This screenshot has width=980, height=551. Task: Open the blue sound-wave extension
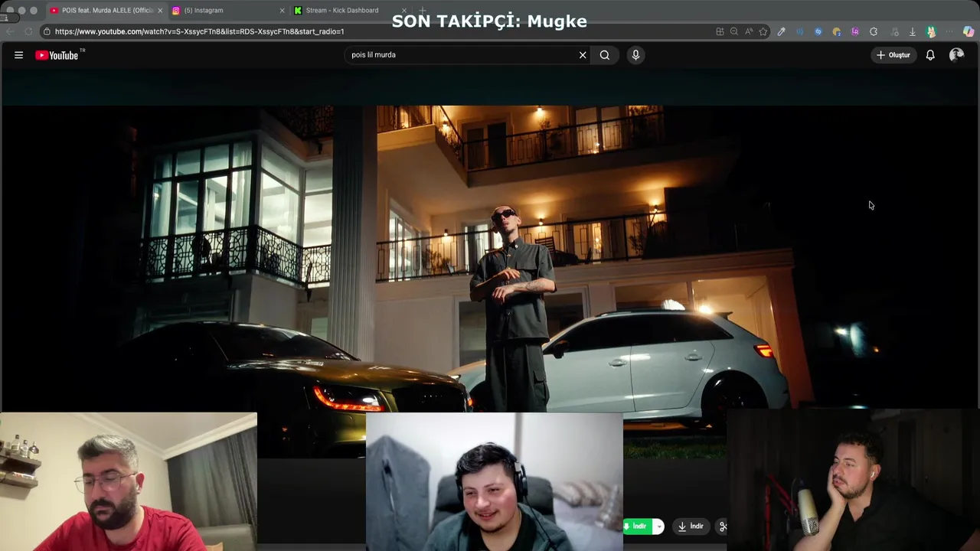[799, 31]
